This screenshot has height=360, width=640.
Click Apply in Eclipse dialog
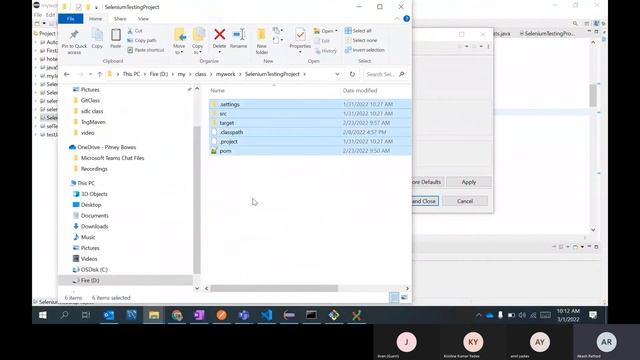pos(469,182)
